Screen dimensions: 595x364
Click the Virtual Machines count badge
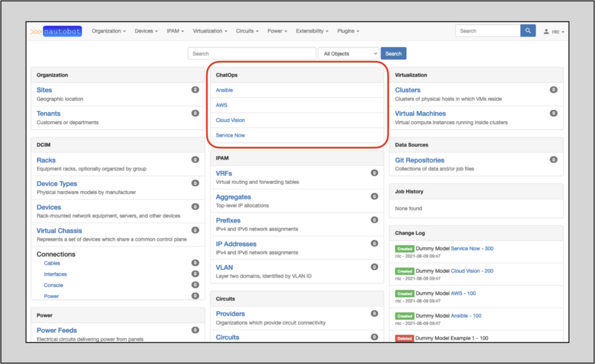click(x=554, y=113)
